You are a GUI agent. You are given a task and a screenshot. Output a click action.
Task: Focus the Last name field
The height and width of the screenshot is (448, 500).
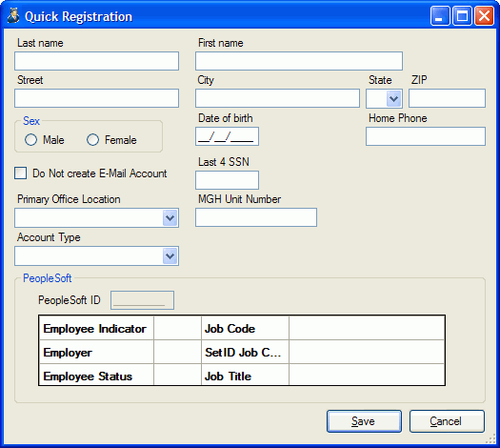click(x=96, y=61)
